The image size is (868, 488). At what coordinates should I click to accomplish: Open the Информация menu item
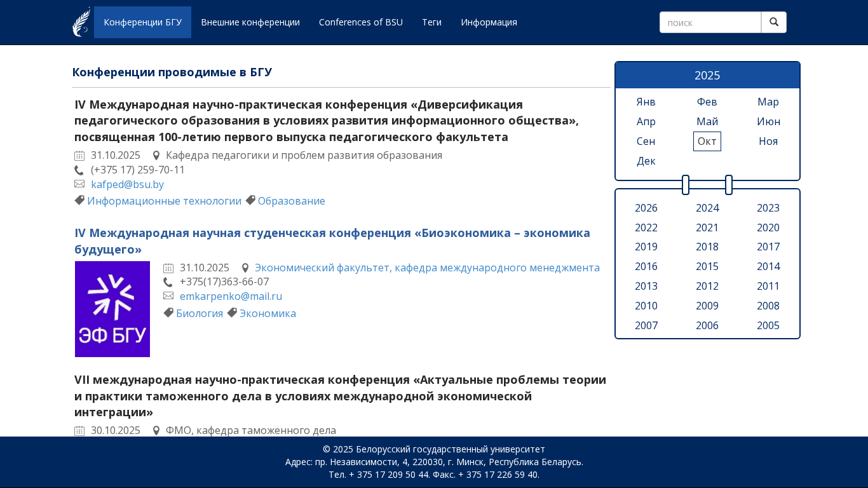coord(489,22)
